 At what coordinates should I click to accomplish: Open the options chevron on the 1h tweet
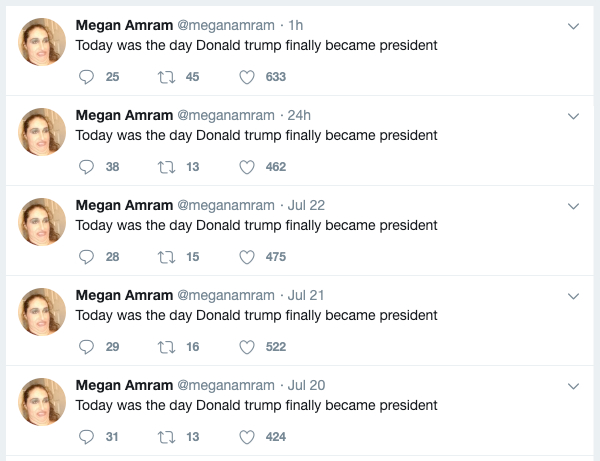[573, 26]
